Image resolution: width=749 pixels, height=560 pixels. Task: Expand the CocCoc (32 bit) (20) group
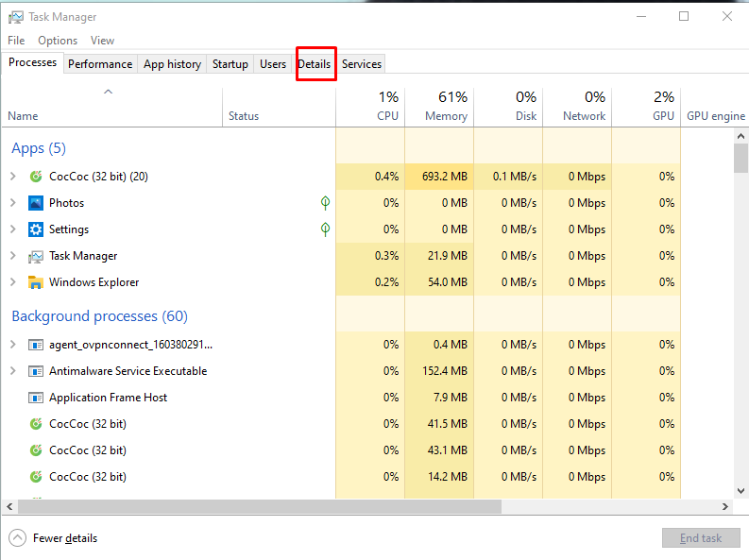[13, 177]
